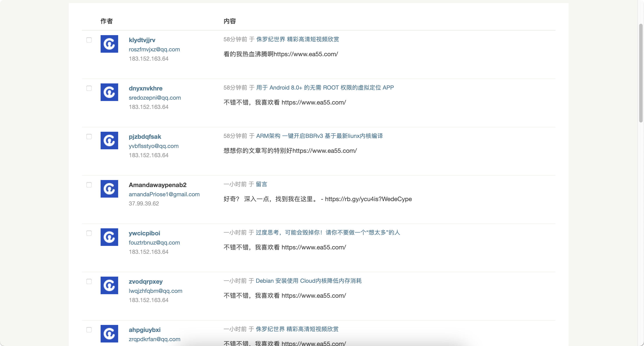Click avatar icon for pjzbdqfsak
The height and width of the screenshot is (346, 644).
(109, 141)
